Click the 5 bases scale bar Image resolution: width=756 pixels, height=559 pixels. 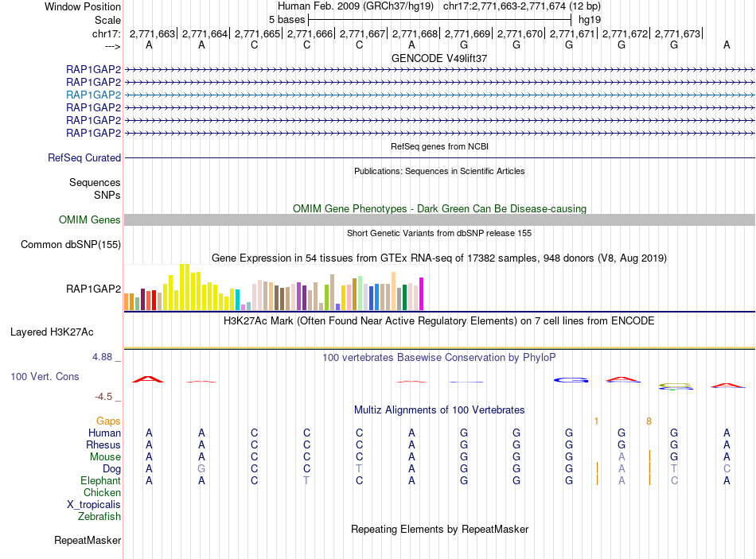(x=440, y=20)
